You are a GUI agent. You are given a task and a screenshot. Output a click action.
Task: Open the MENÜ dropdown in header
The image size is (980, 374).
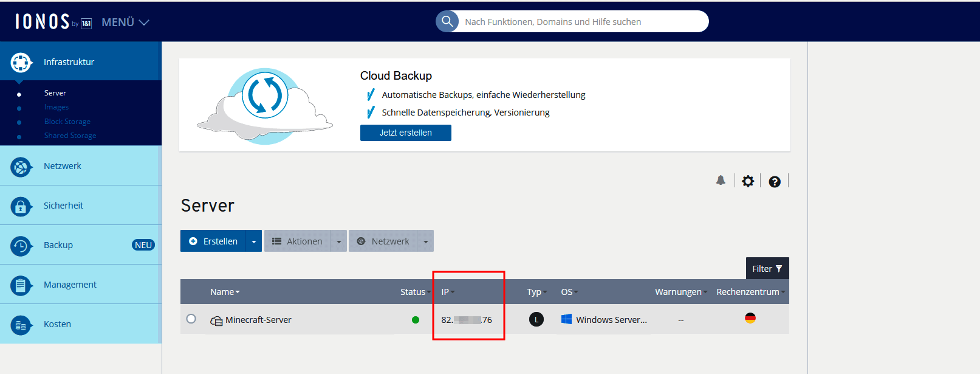click(x=125, y=23)
